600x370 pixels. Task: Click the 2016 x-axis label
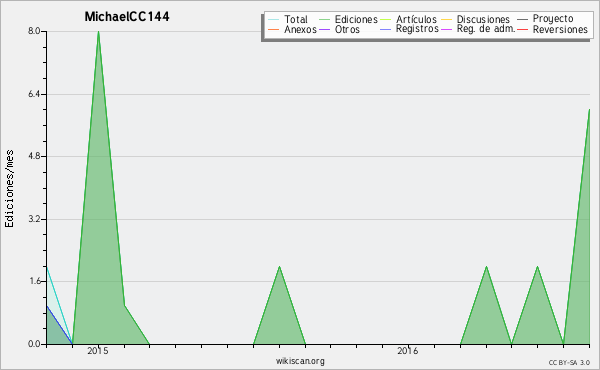[408, 350]
